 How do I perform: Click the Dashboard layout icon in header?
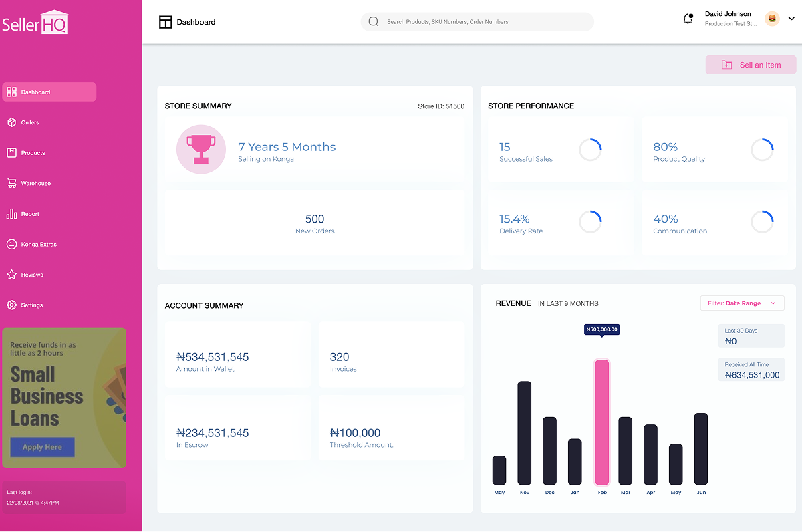(x=165, y=22)
